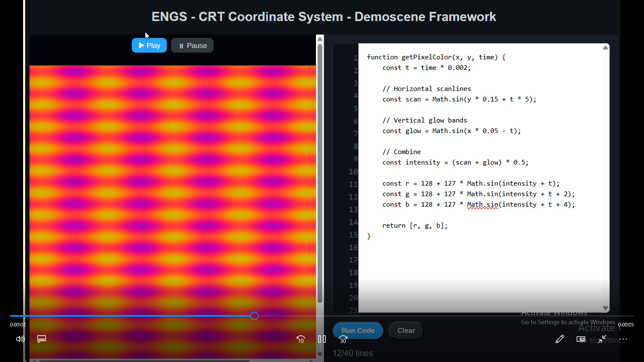Click line number 10 in gutter

point(353,172)
